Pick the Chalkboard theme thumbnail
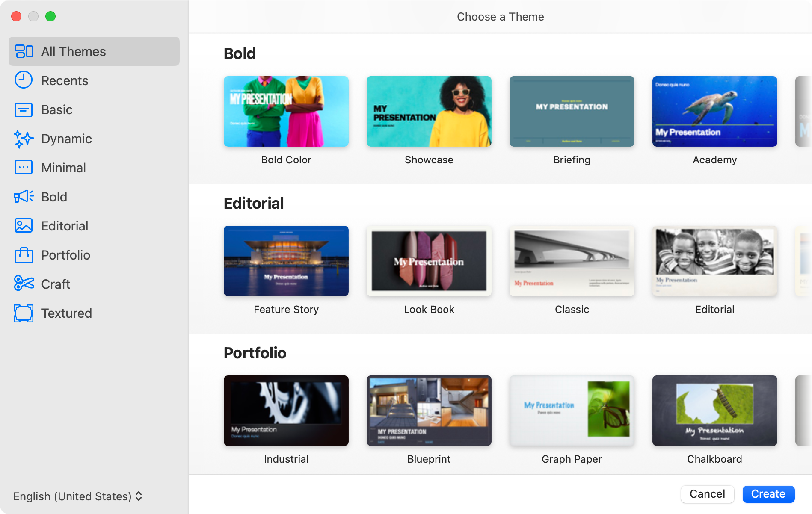Screen dimensions: 812x514 click(x=715, y=411)
